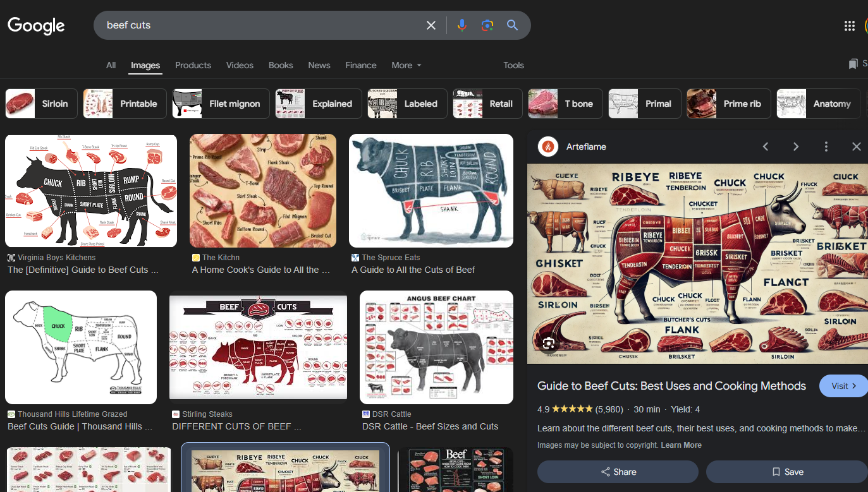Open the Videos tab
868x492 pixels.
coord(240,65)
